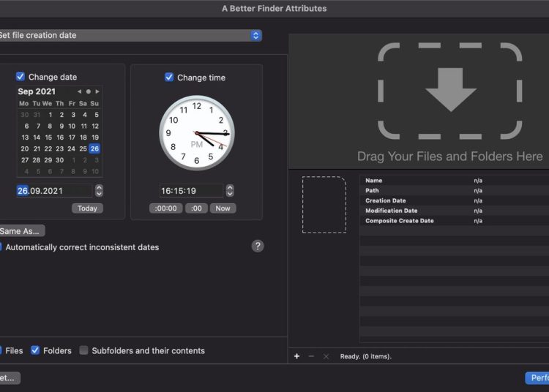This screenshot has height=392, width=549.
Task: Uncheck the Change time checkbox
Action: 169,78
